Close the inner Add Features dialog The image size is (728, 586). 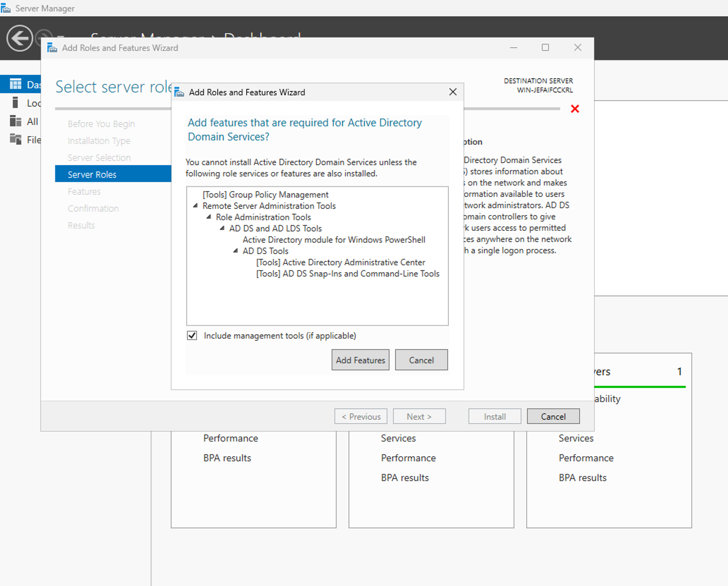coord(453,92)
